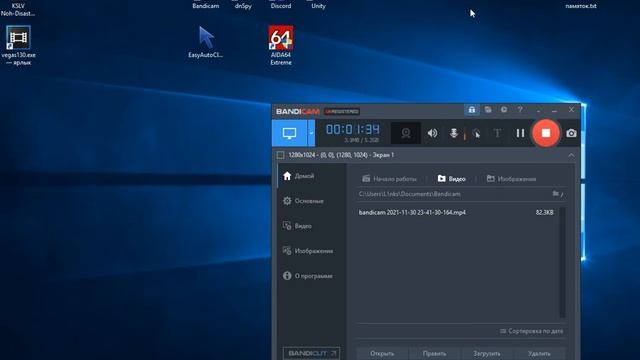Open the help question mark icon
Viewport: 640px width, 360px height.
[520, 110]
